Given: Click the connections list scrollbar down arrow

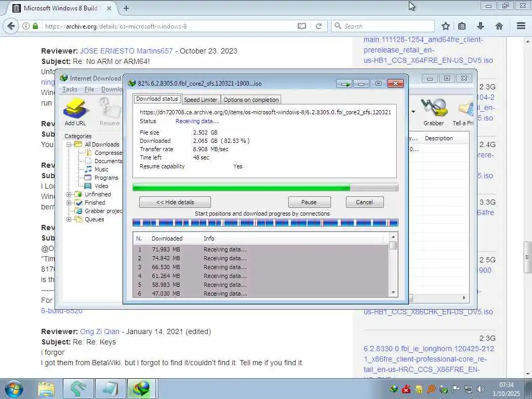Looking at the screenshot, I should pyautogui.click(x=393, y=292).
